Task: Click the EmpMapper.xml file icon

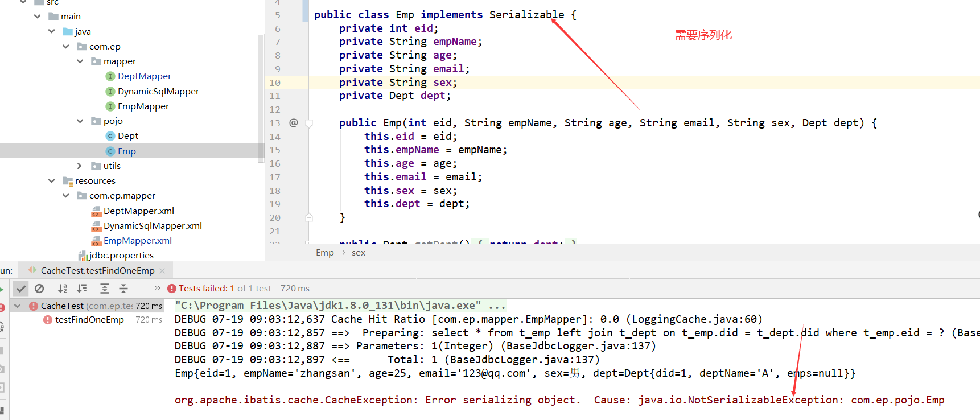Action: [x=96, y=241]
